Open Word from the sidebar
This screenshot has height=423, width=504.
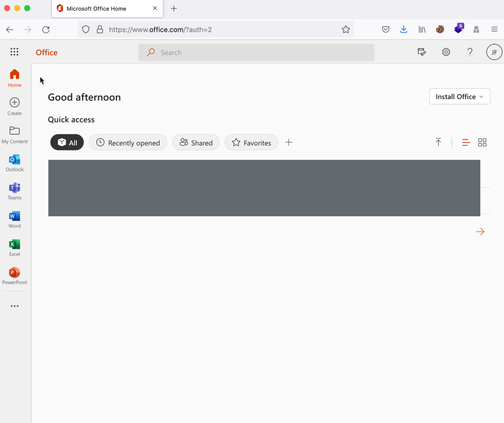pos(14,219)
